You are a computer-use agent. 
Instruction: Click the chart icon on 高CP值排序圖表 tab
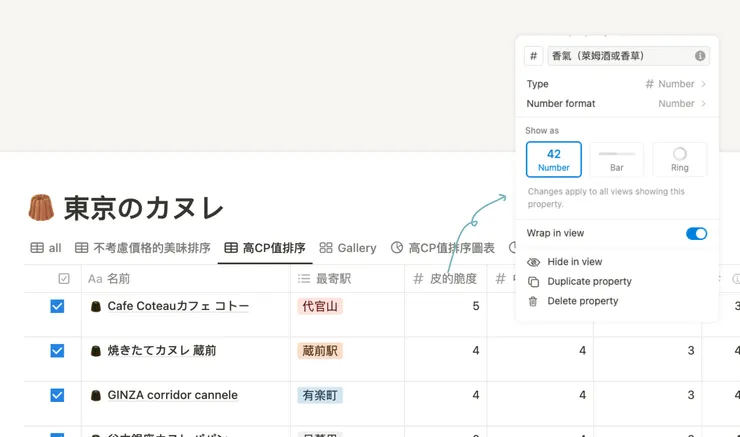pyautogui.click(x=397, y=248)
